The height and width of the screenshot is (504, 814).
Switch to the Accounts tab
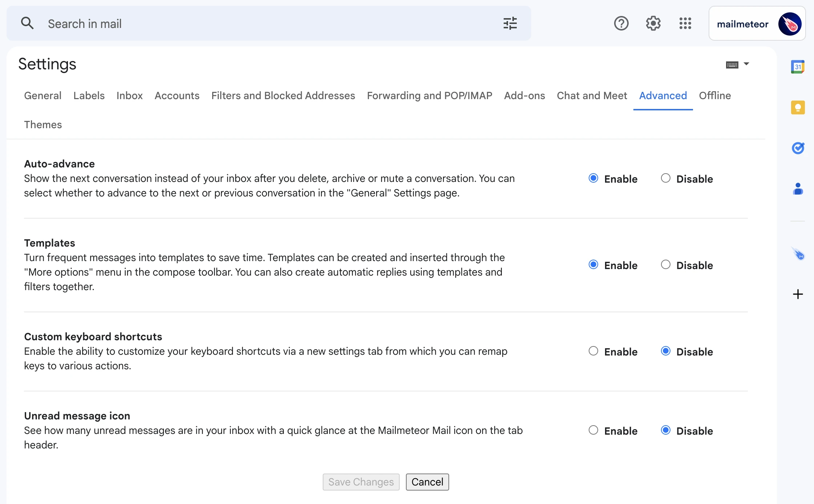tap(177, 95)
